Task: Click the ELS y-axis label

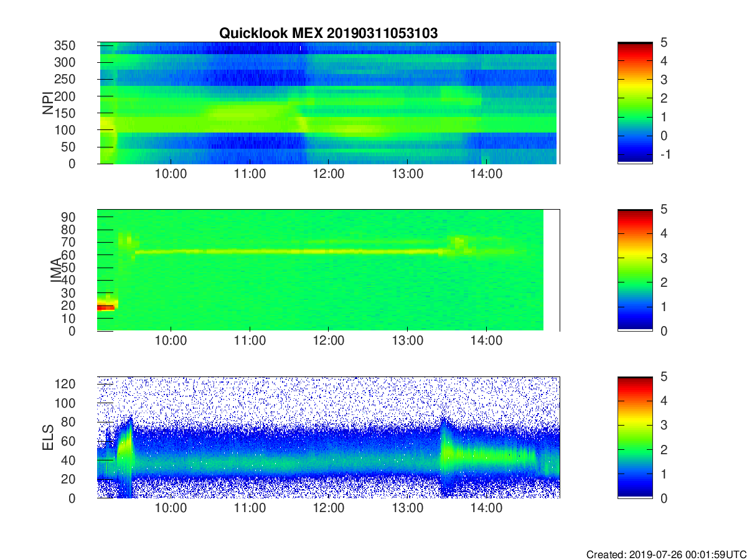Action: [x=47, y=437]
